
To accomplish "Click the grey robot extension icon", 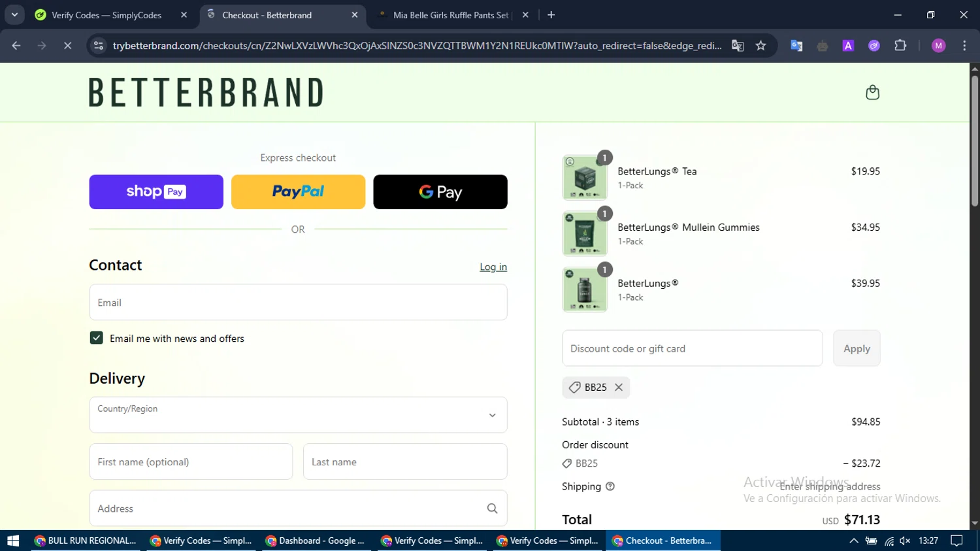I will pyautogui.click(x=823, y=46).
